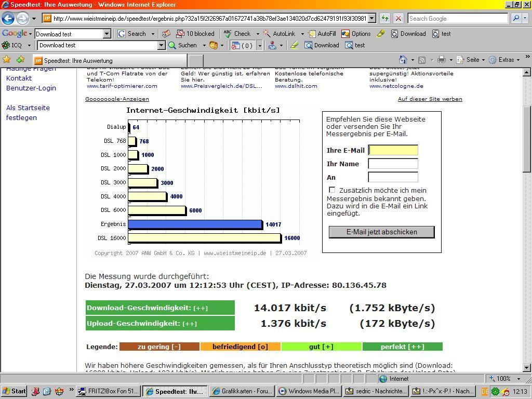This screenshot has width=532, height=399.
Task: Find 'Download' word in ICQ toolbar
Action: click(x=322, y=45)
